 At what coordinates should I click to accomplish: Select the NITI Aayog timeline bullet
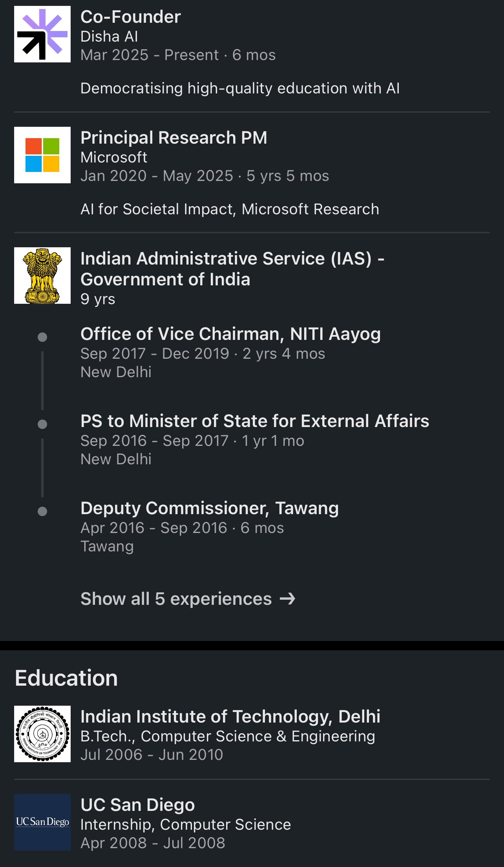[x=42, y=337]
